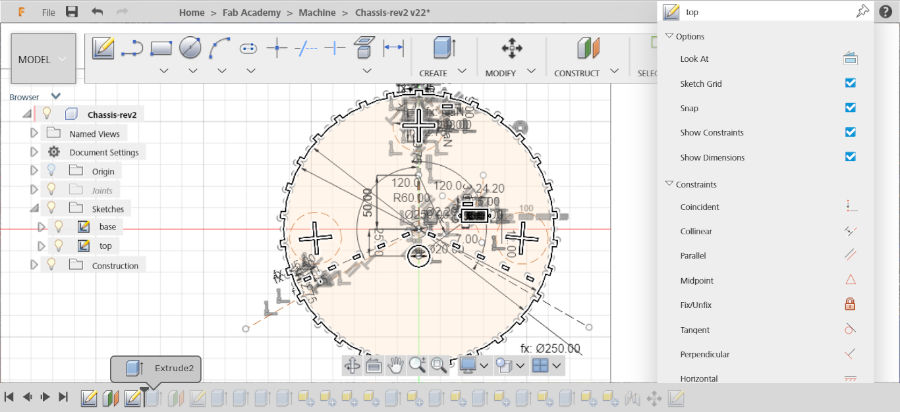This screenshot has width=900, height=412.
Task: Activate the Zoom magnifier tool
Action: tap(417, 365)
